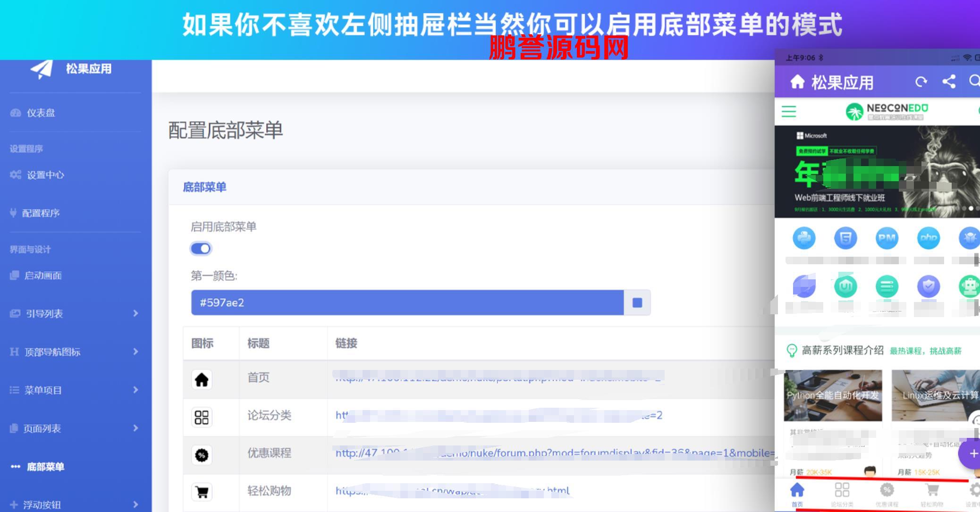
Task: Open the 轻松购物 row link
Action: point(453,491)
